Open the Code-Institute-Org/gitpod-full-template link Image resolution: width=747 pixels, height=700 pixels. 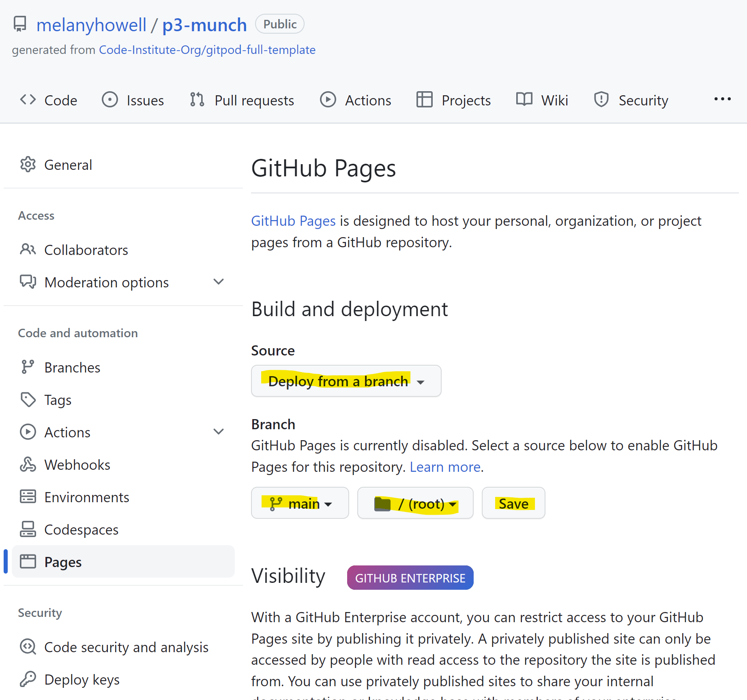pos(207,50)
